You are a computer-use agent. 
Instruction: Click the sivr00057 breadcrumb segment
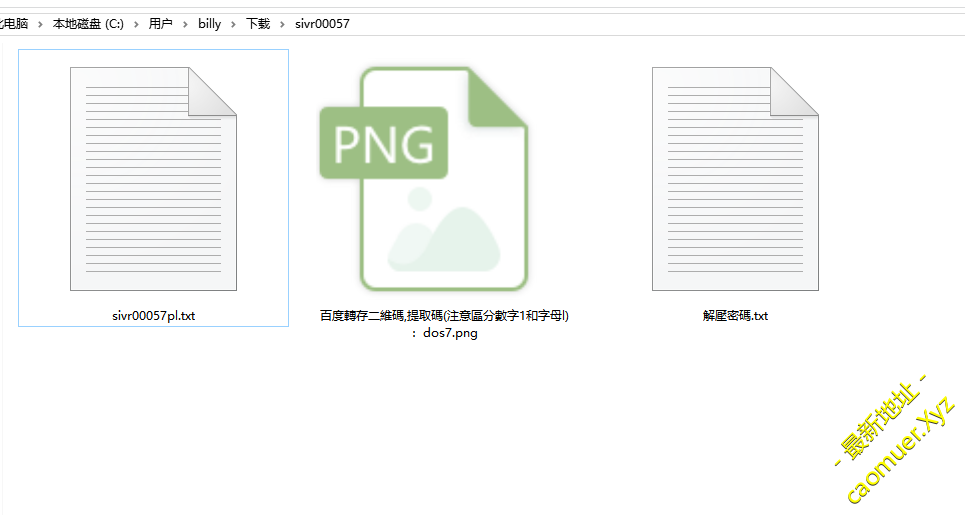point(322,24)
